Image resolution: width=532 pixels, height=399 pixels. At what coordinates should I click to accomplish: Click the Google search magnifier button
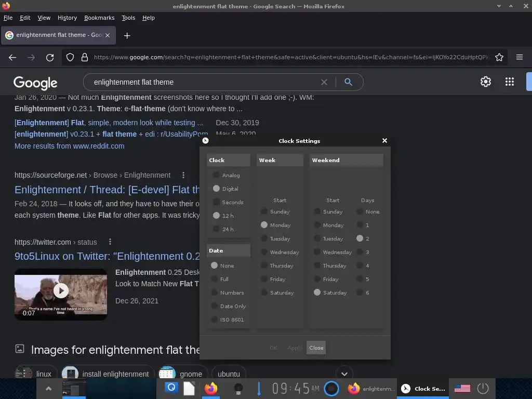click(348, 82)
